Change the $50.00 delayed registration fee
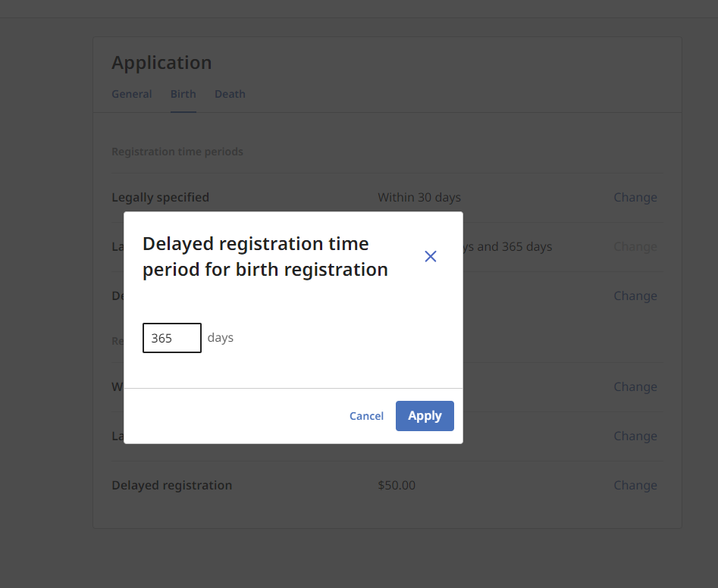 click(x=635, y=485)
